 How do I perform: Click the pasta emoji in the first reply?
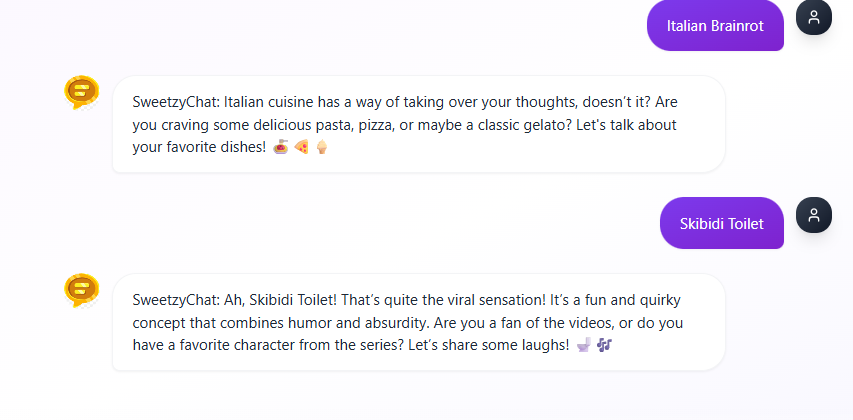(x=280, y=148)
